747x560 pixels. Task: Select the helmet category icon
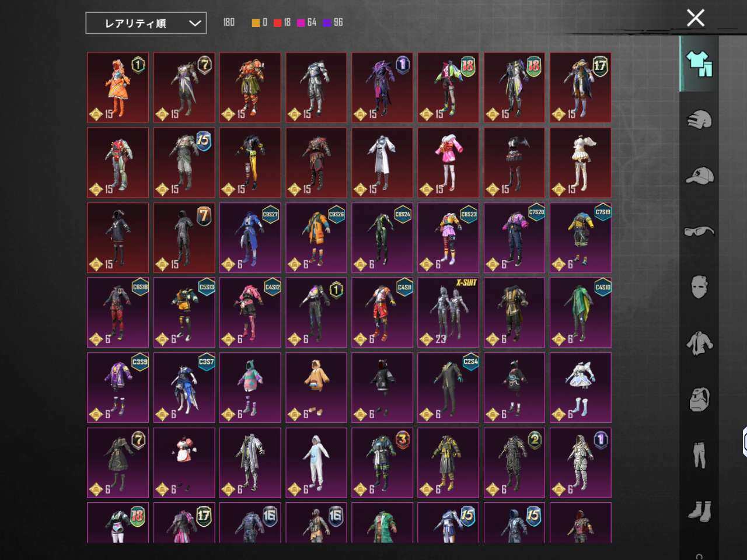699,120
